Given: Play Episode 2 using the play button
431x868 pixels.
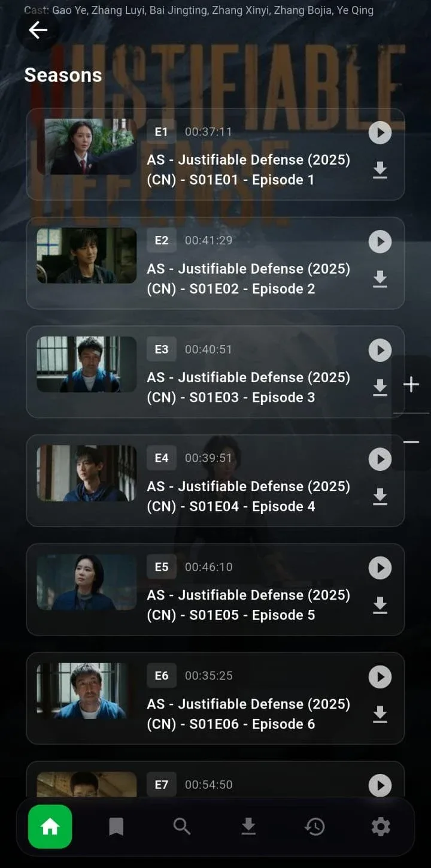Looking at the screenshot, I should pos(380,241).
